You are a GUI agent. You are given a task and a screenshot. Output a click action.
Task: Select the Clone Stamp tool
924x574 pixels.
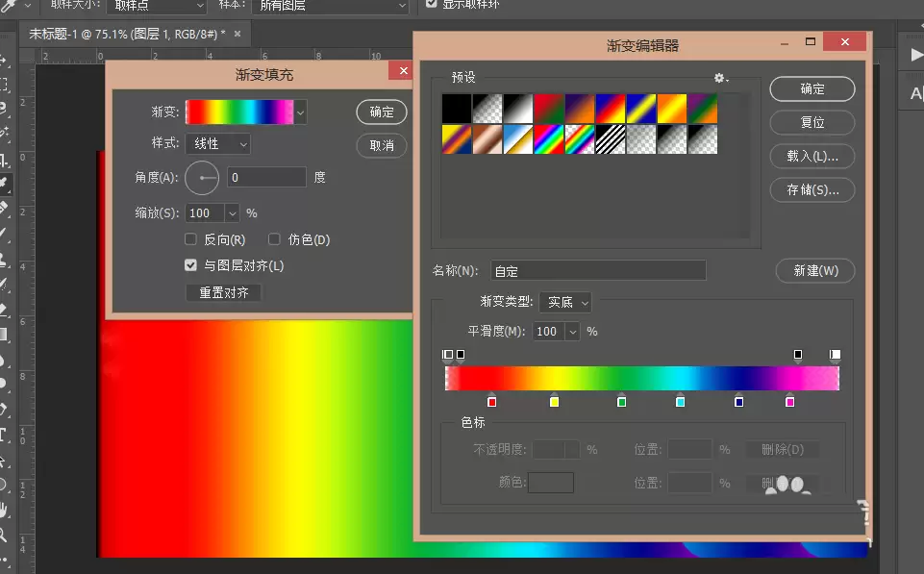click(4, 259)
